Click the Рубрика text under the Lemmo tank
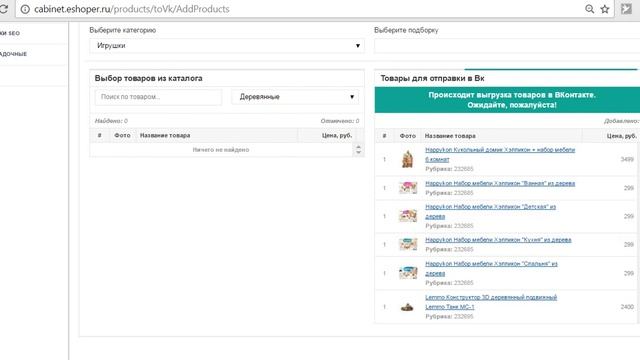The width and height of the screenshot is (640, 360). [x=449, y=316]
